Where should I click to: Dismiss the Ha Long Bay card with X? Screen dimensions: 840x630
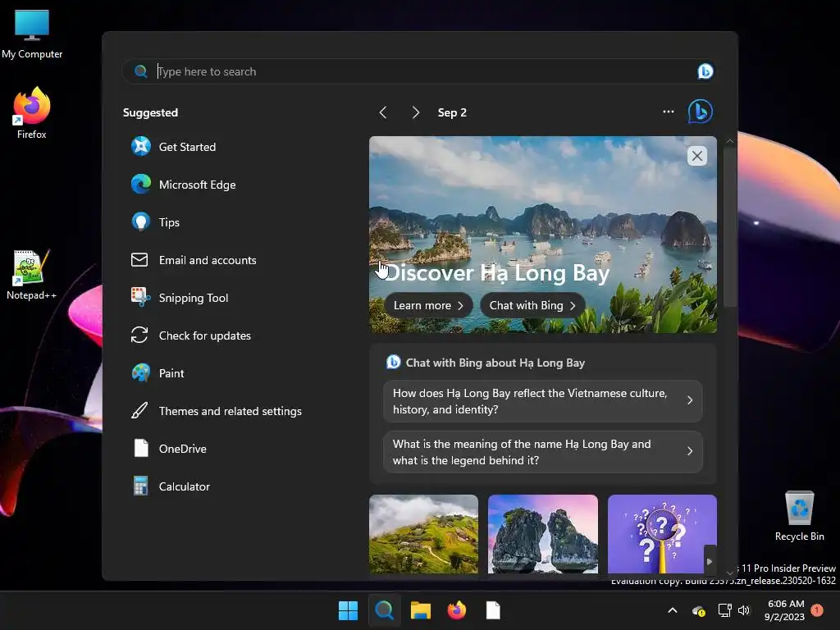tap(697, 156)
